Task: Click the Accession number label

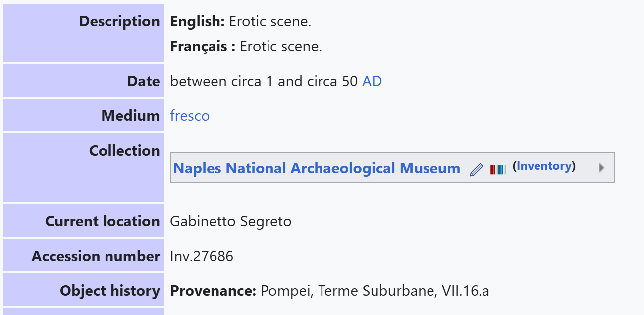Action: coord(96,256)
